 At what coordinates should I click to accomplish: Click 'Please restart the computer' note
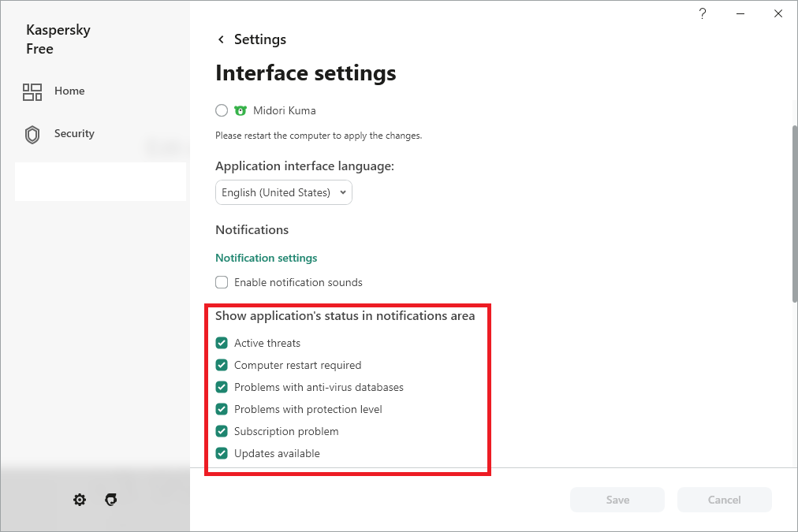pos(319,136)
